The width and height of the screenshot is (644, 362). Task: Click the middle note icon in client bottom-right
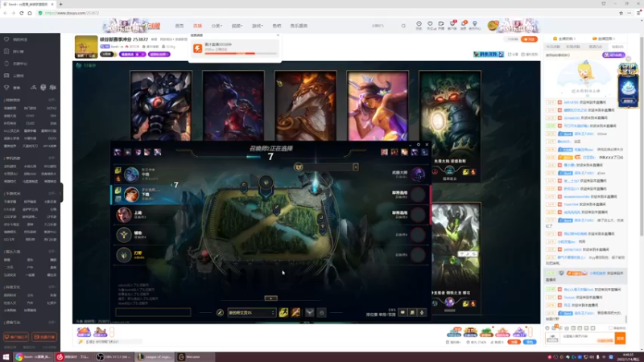pos(412,313)
